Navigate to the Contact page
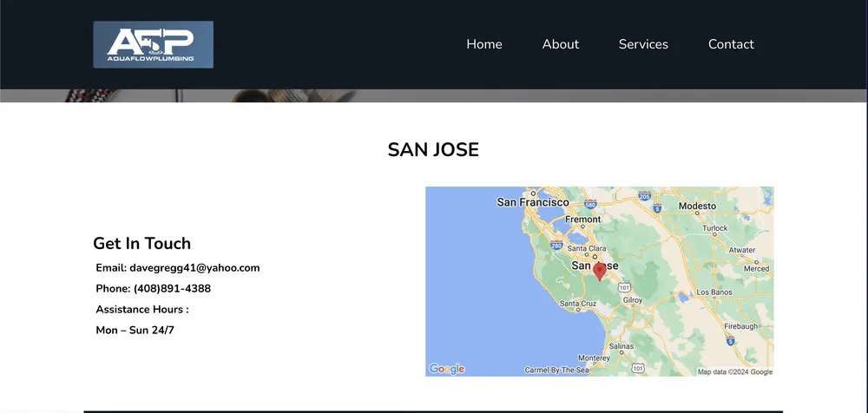Screen dimensions: 868x413 [x=731, y=44]
